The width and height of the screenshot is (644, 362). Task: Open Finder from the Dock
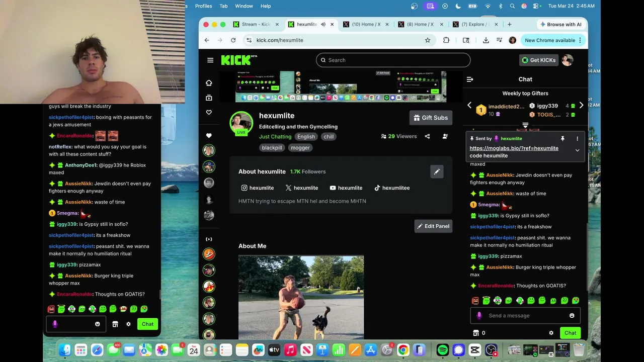click(65, 350)
